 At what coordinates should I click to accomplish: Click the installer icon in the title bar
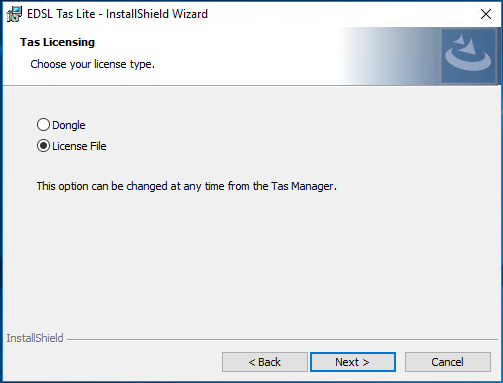coord(14,14)
